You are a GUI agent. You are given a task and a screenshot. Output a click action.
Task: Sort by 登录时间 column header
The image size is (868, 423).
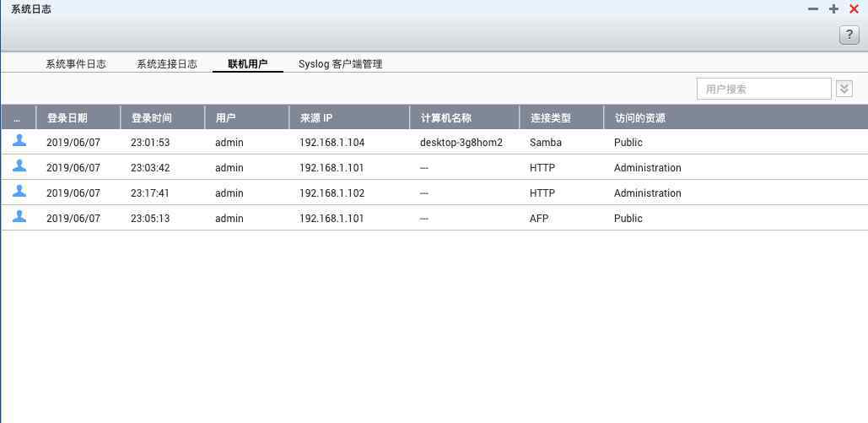click(162, 117)
